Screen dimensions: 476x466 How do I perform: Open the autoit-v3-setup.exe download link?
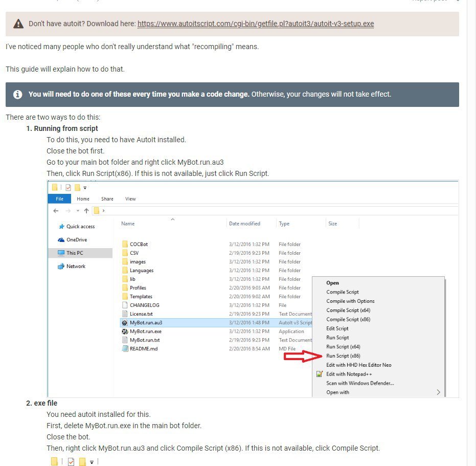pos(256,24)
